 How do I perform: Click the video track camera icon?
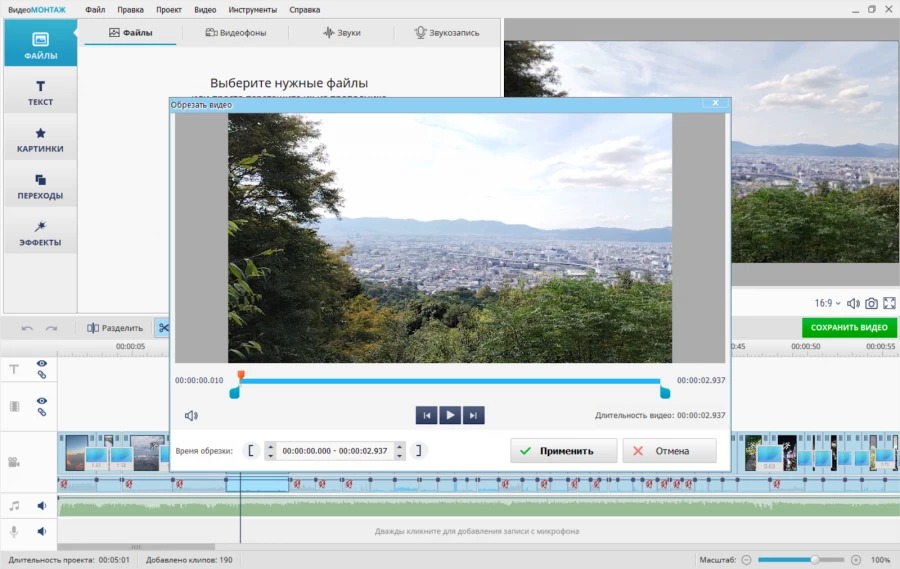coord(14,462)
